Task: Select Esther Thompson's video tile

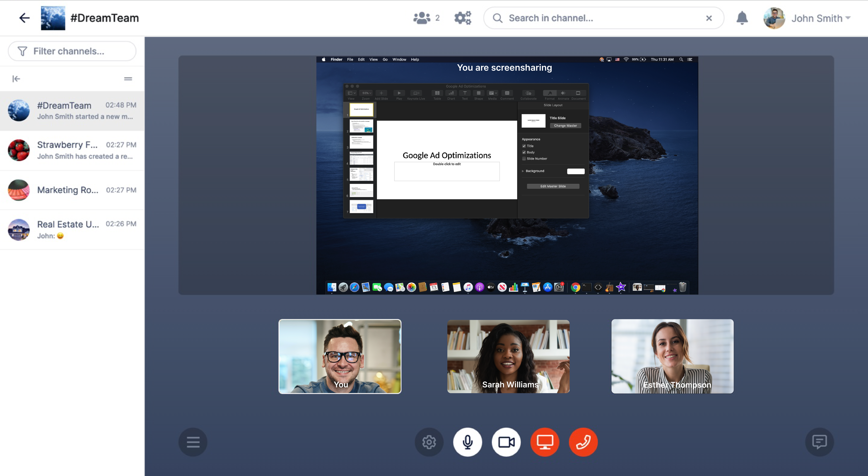Action: pos(672,357)
